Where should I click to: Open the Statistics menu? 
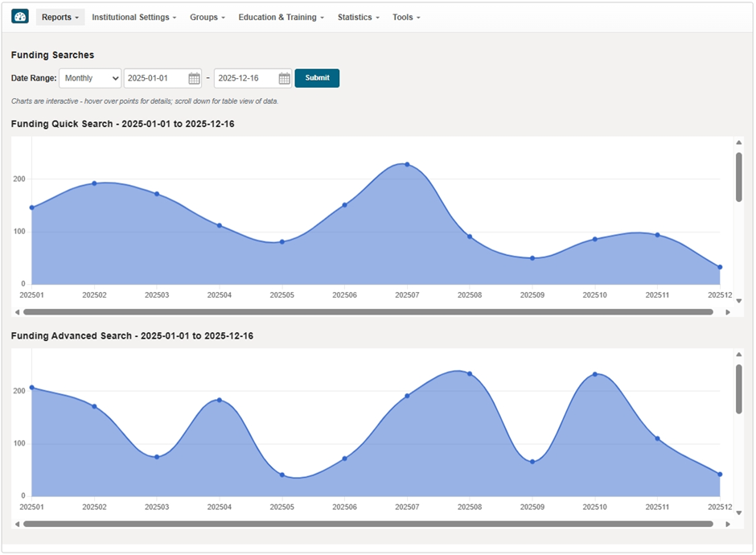pyautogui.click(x=358, y=18)
